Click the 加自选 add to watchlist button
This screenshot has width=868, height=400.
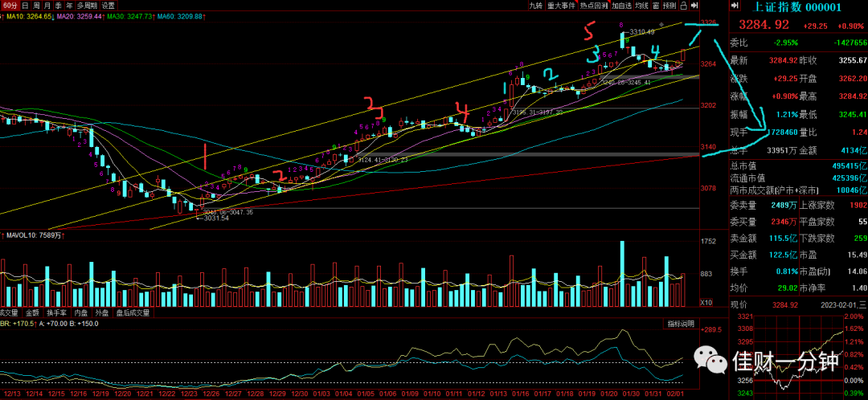(622, 6)
